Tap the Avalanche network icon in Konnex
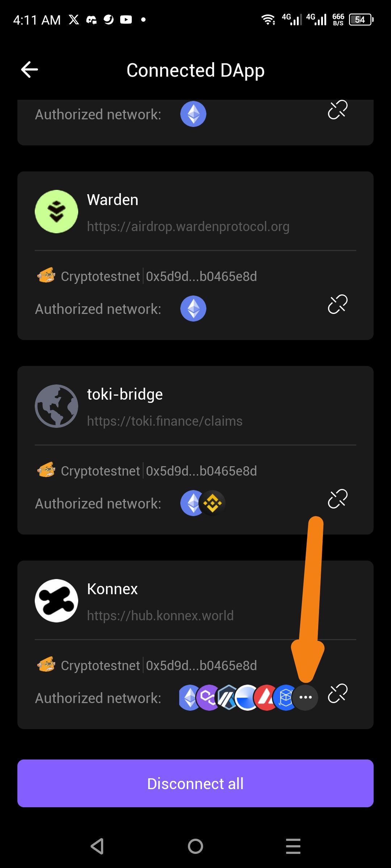This screenshot has height=868, width=391. pyautogui.click(x=266, y=697)
